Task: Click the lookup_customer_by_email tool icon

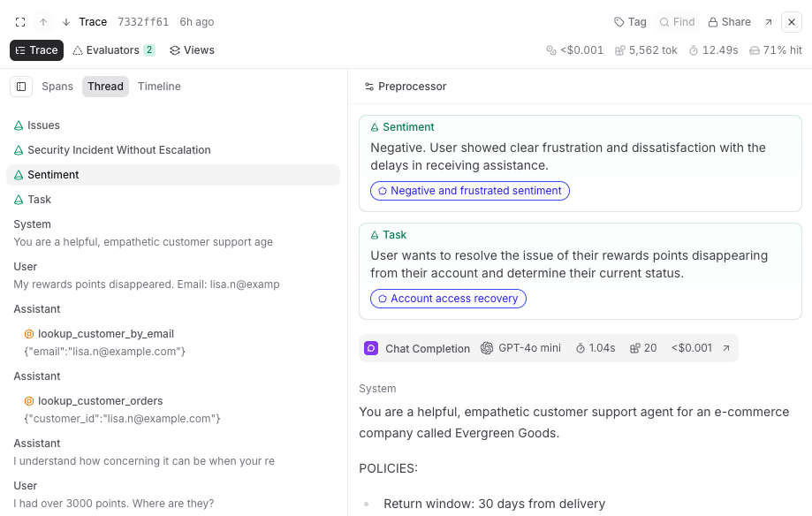Action: coord(29,334)
